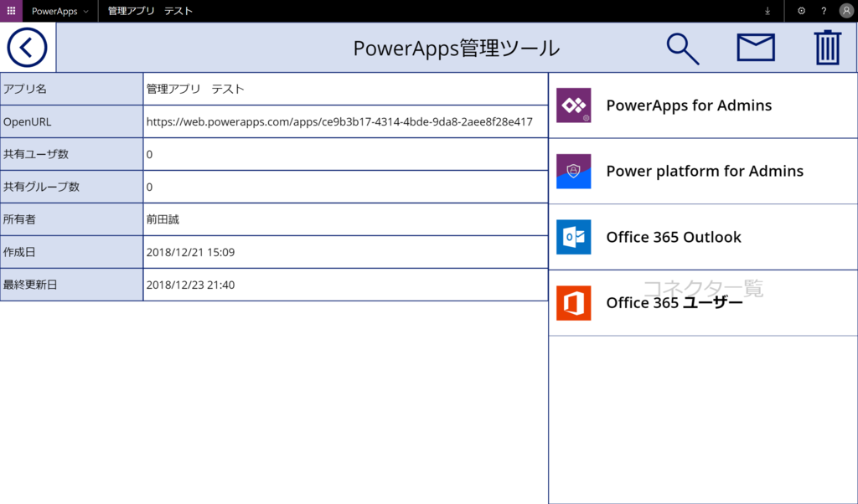This screenshot has height=504, width=858.
Task: Click the 共有グループ数 row label
Action: [42, 187]
